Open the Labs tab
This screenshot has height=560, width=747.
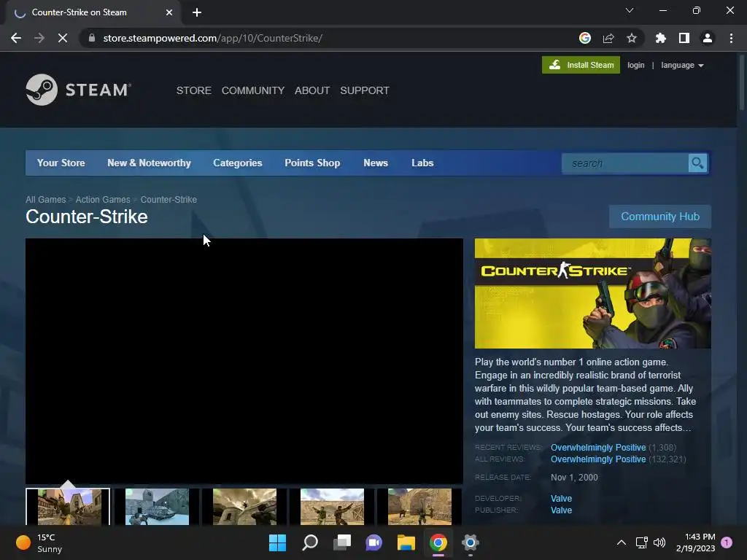(x=422, y=163)
